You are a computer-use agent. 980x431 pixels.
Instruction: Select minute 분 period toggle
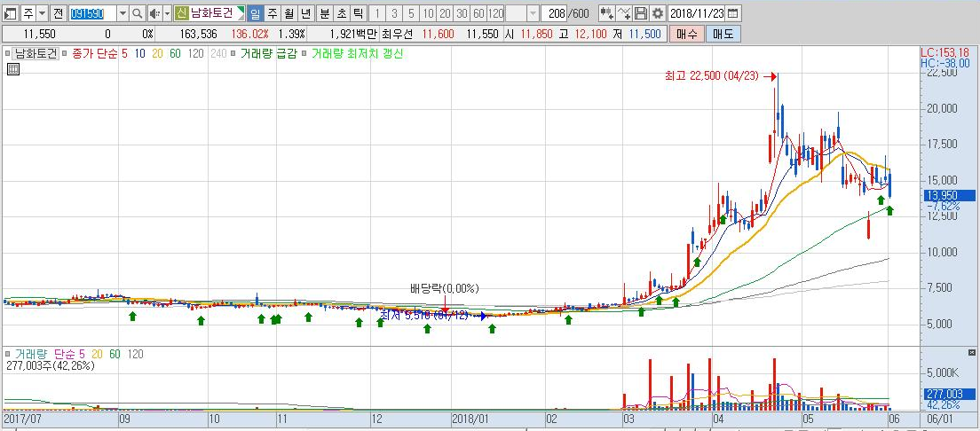click(324, 13)
